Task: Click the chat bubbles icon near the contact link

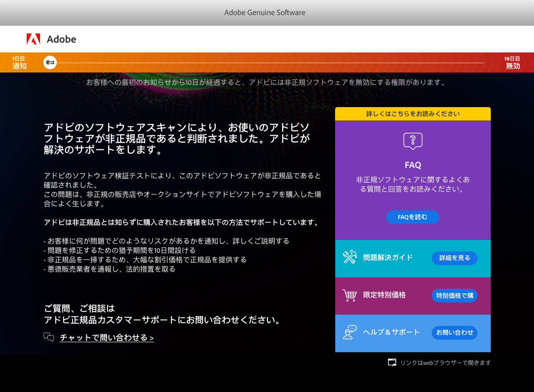Action: (x=49, y=337)
